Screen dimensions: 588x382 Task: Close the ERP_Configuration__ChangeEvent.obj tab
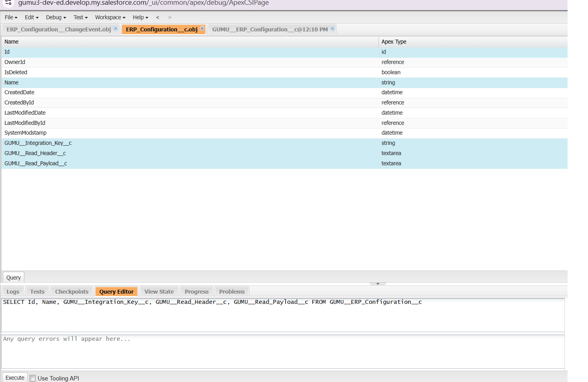coord(115,29)
